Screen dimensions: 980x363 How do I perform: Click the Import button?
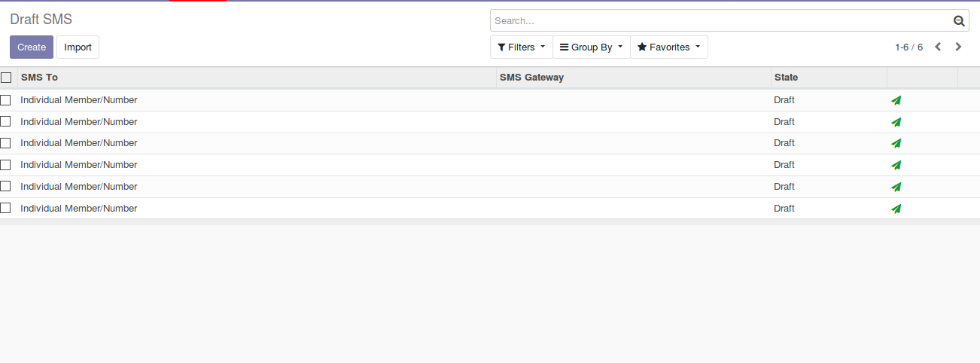pyautogui.click(x=78, y=47)
